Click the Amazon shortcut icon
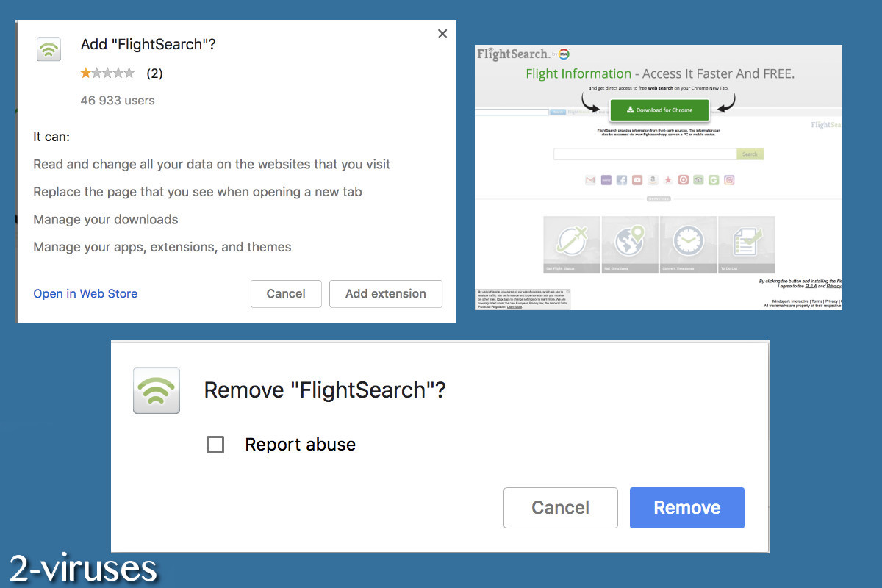Screen dimensions: 882x588 click(652, 179)
